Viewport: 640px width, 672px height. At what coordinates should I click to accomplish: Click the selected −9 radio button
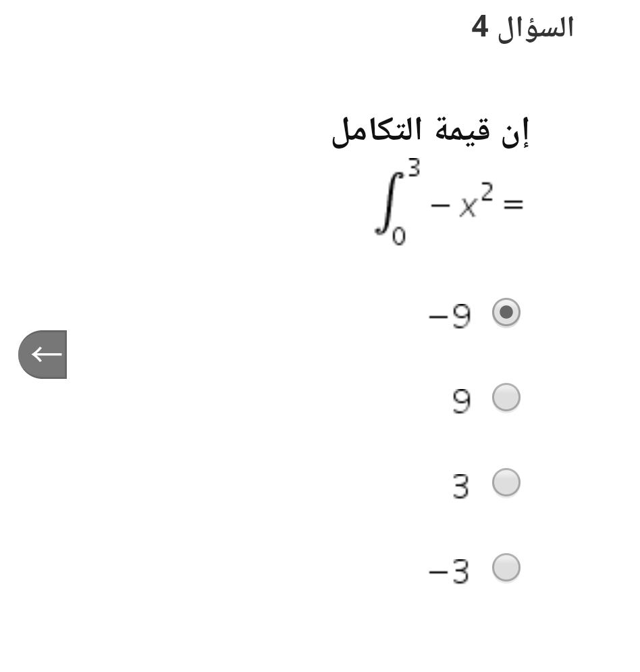(506, 313)
